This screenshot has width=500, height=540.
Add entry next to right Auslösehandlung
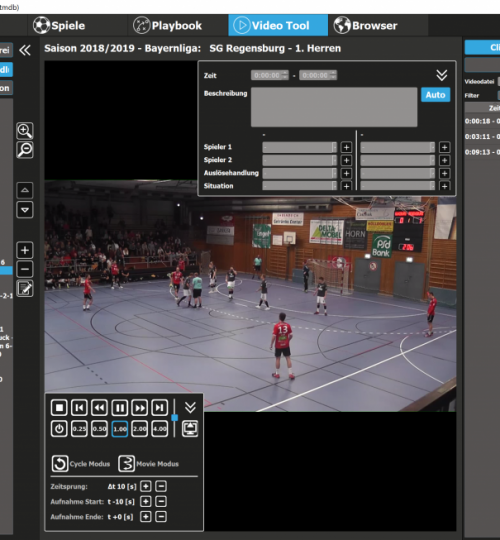point(445,174)
